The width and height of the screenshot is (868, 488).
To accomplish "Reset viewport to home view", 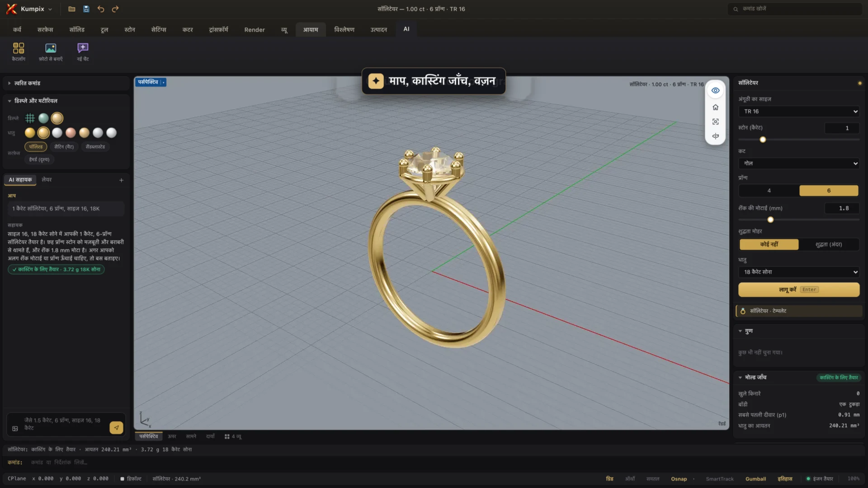I will (715, 107).
